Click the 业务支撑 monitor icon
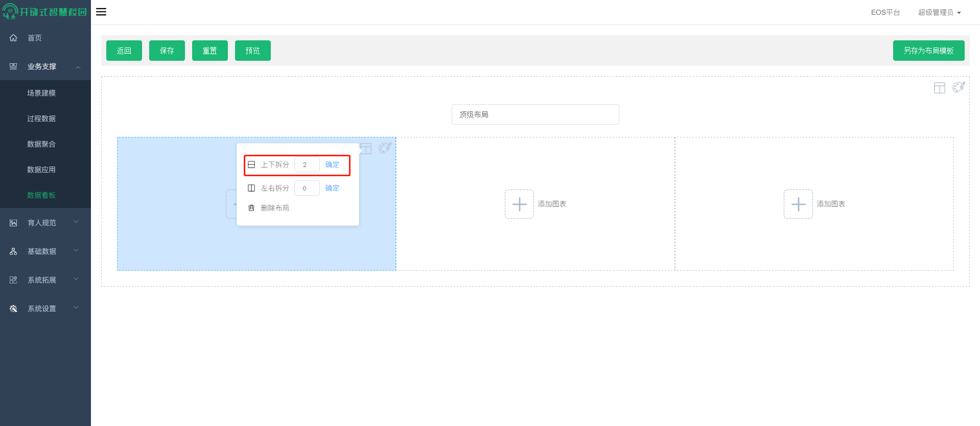 pos(13,66)
